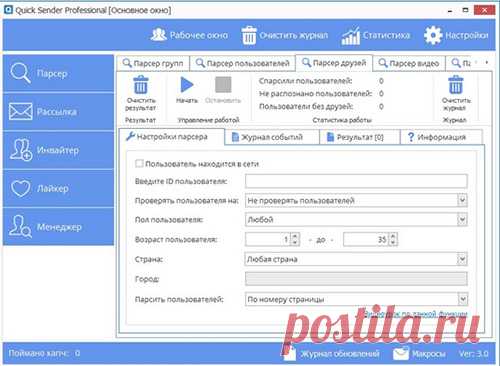Viewport: 500px width, 366px height.
Task: Click Очистить журнал in top bar
Action: pyautogui.click(x=285, y=35)
